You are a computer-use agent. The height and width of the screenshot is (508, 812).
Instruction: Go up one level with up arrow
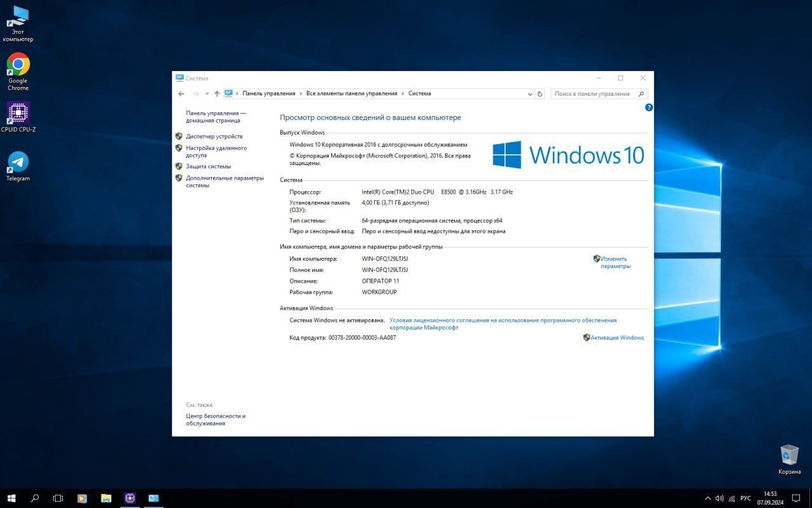click(217, 94)
